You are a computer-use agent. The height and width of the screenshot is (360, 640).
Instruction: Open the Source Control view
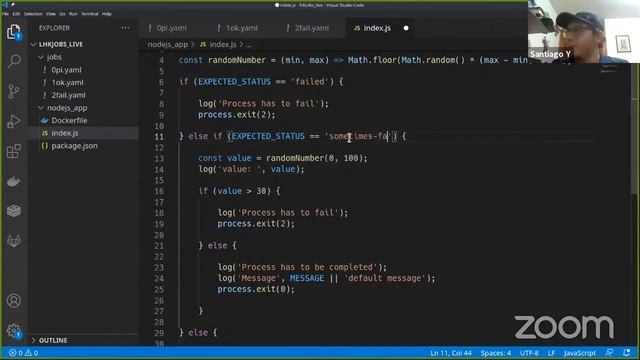pyautogui.click(x=13, y=91)
